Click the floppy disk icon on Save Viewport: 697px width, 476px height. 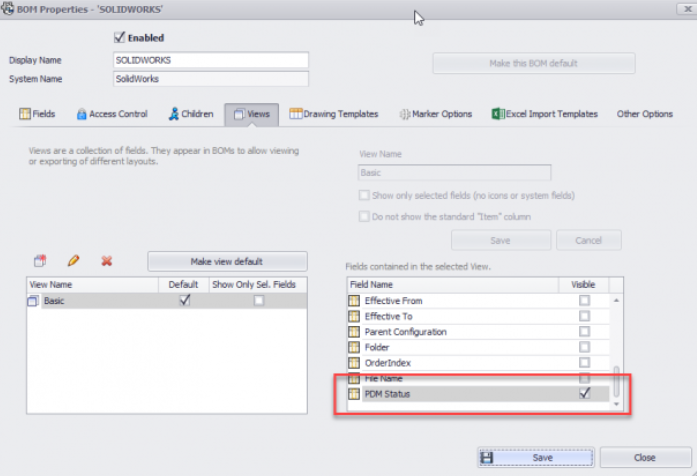point(486,457)
